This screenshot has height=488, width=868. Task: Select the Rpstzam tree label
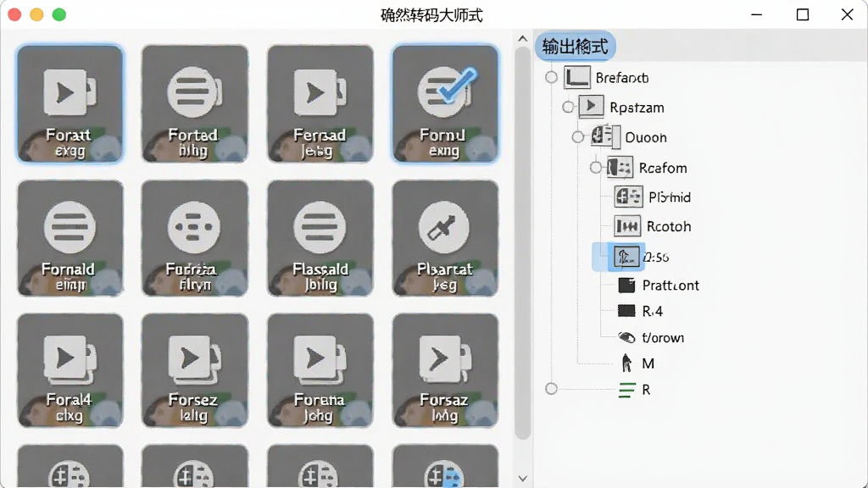(x=637, y=108)
